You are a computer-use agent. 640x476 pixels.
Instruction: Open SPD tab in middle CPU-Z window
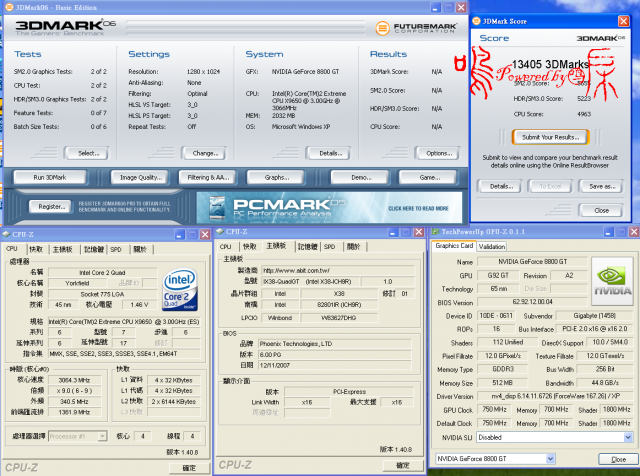pos(329,247)
